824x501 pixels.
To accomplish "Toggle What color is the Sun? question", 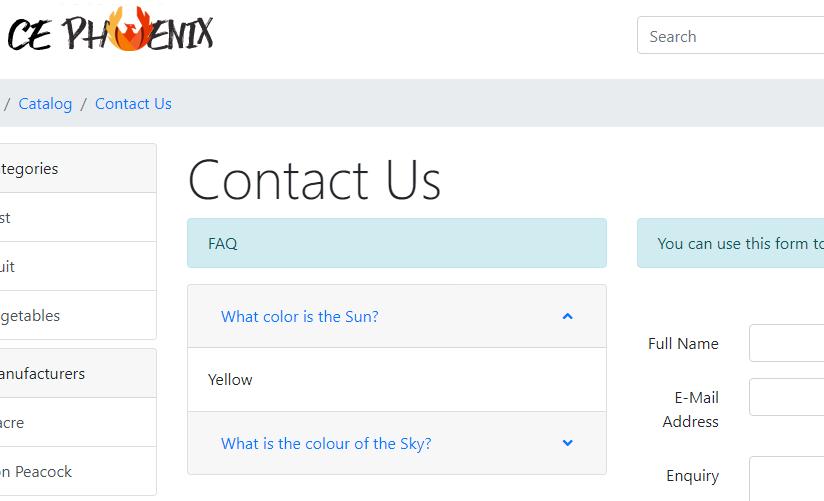I will coord(300,316).
